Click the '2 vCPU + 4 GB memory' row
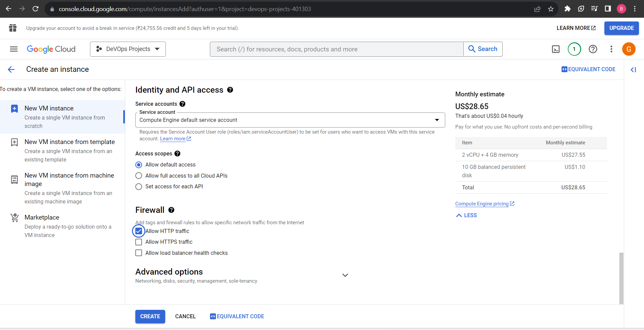 pos(531,155)
